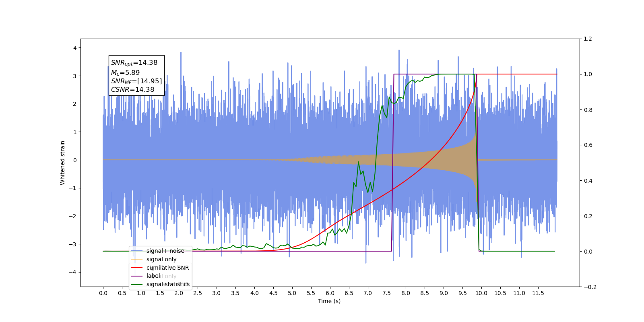Click the right y-axis tick label 1.0
This screenshot has height=322, width=644.
588,74
